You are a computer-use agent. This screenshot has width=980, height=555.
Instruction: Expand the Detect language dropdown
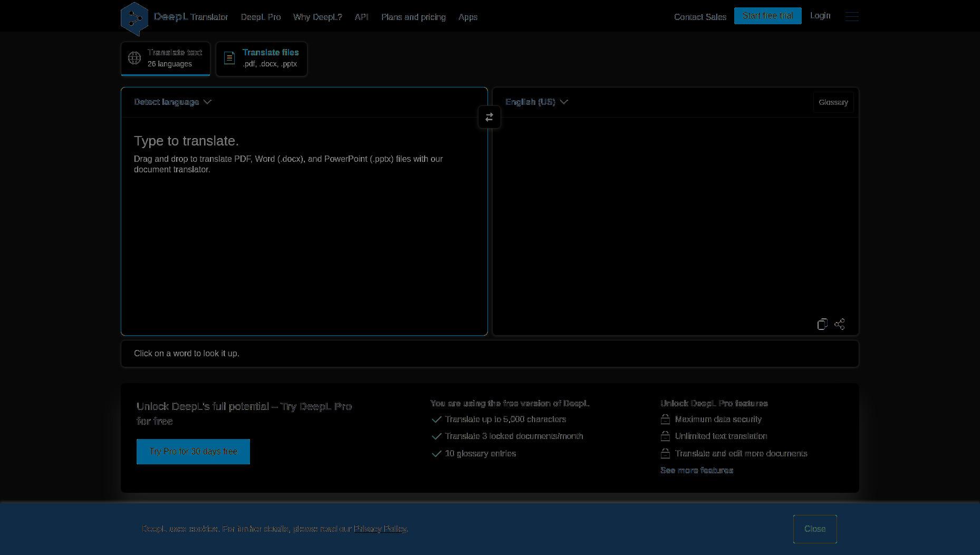[172, 102]
